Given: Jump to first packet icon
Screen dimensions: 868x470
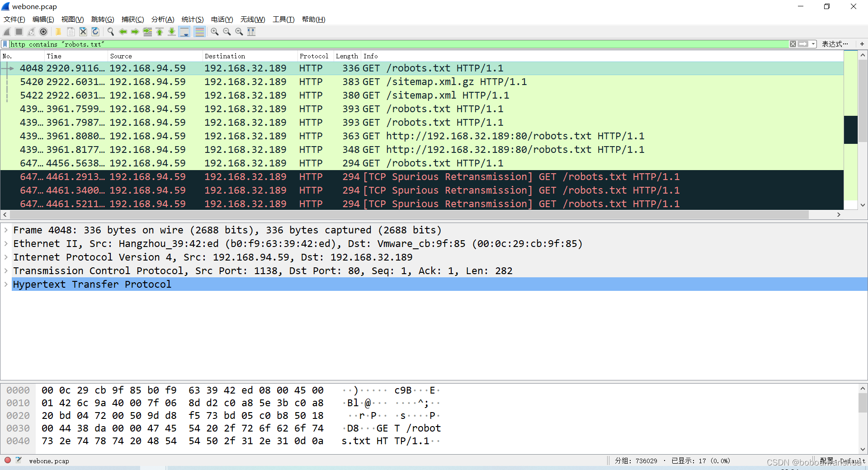Looking at the screenshot, I should click(x=160, y=32).
